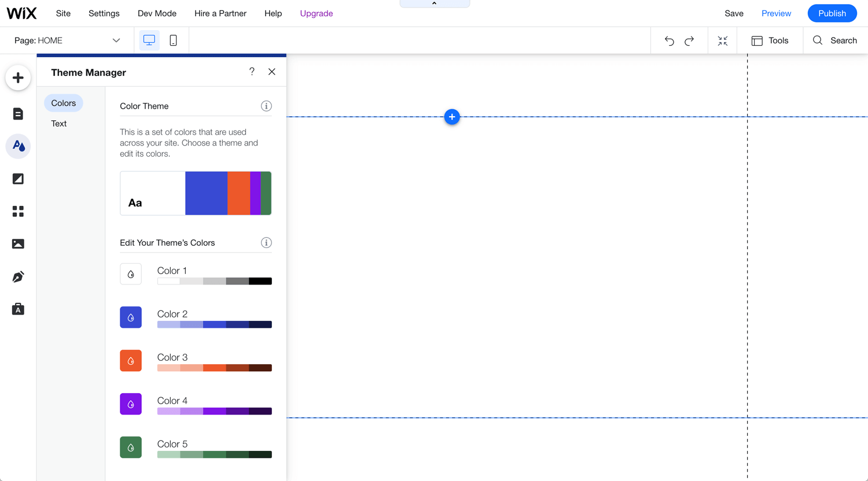Select the Text tab

tap(59, 124)
